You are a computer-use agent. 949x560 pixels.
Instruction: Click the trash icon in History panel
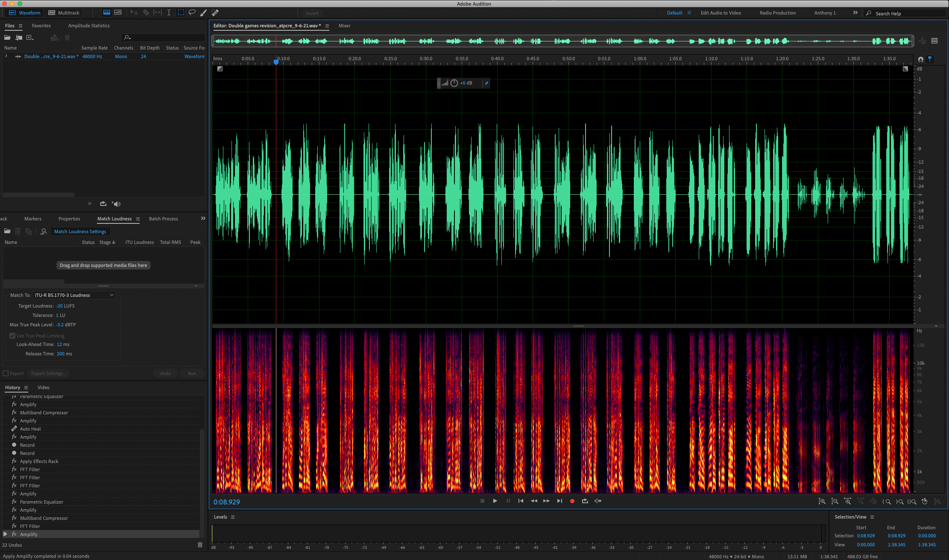click(x=200, y=545)
